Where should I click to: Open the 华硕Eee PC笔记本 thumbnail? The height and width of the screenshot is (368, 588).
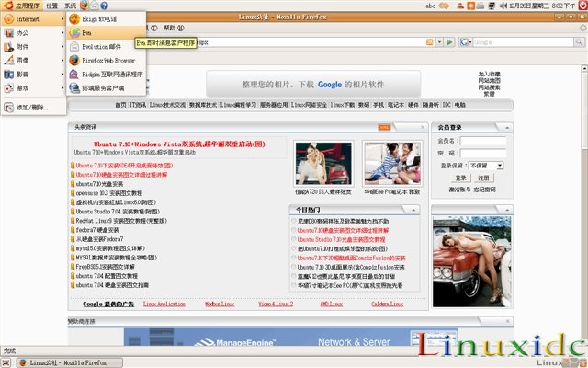click(x=392, y=164)
